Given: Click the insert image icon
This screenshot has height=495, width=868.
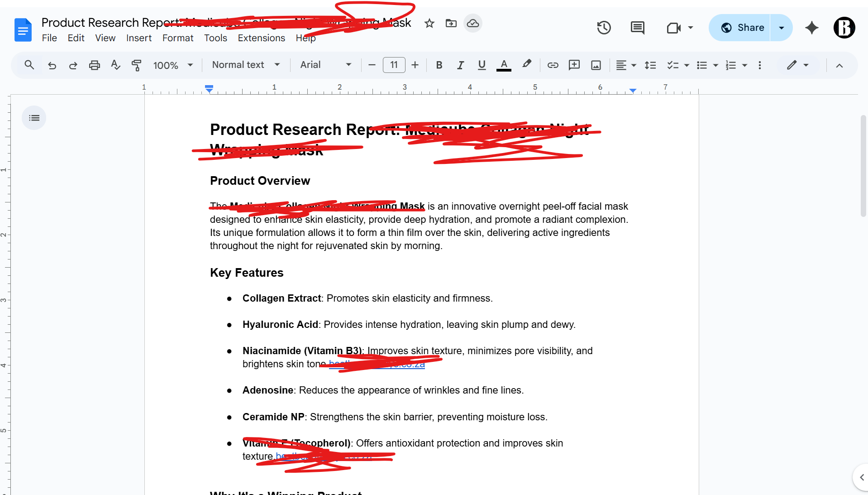Looking at the screenshot, I should [x=596, y=65].
